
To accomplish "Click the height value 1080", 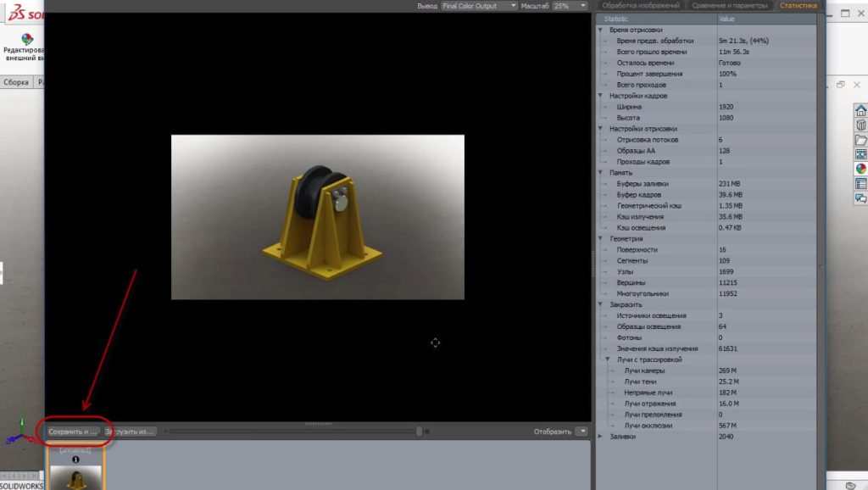I will pyautogui.click(x=726, y=118).
